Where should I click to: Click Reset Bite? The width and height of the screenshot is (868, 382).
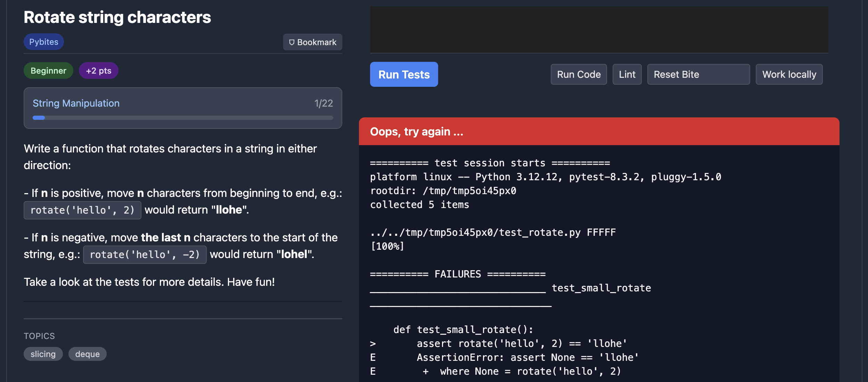(698, 74)
